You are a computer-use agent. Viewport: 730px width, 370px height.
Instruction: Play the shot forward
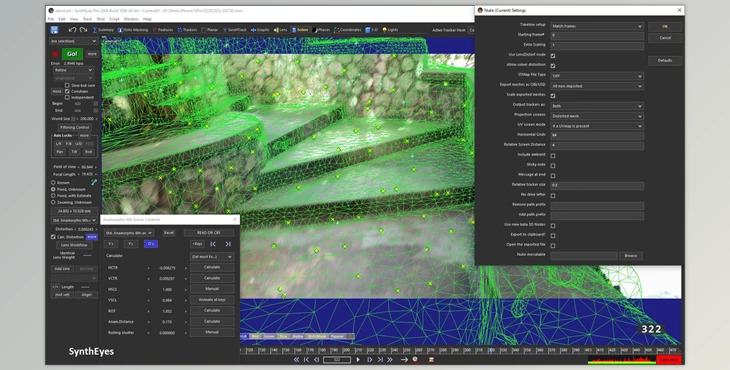pos(358,360)
